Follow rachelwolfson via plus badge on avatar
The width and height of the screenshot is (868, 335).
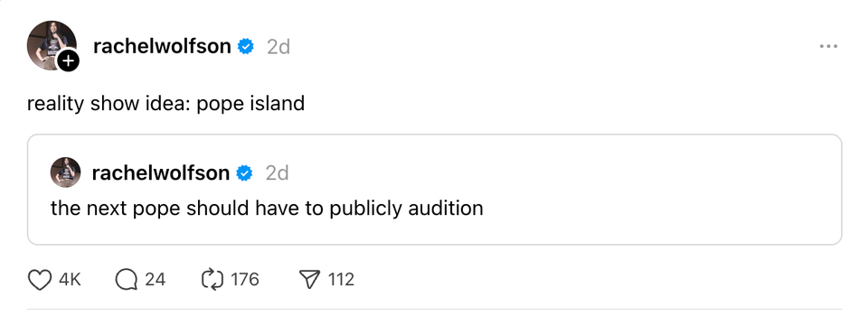[x=68, y=60]
